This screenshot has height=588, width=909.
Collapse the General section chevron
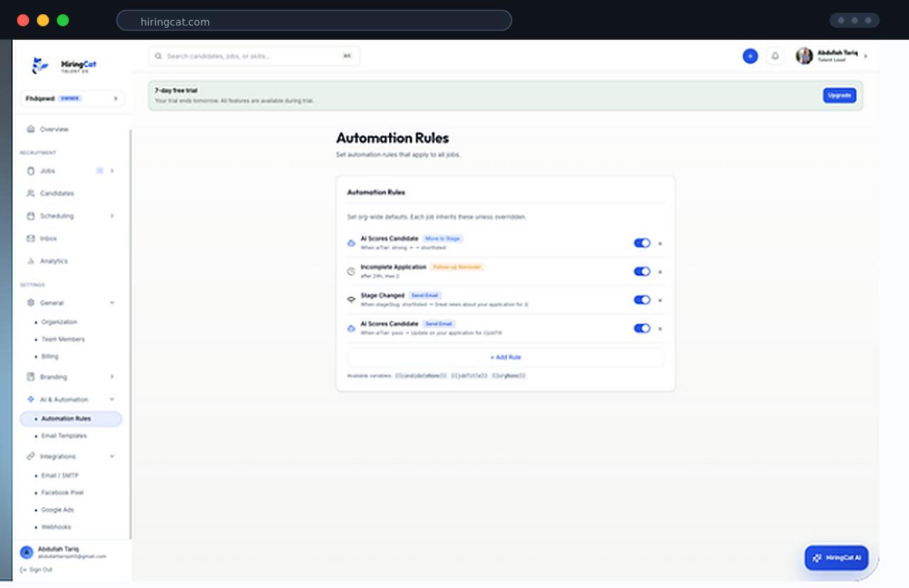112,303
